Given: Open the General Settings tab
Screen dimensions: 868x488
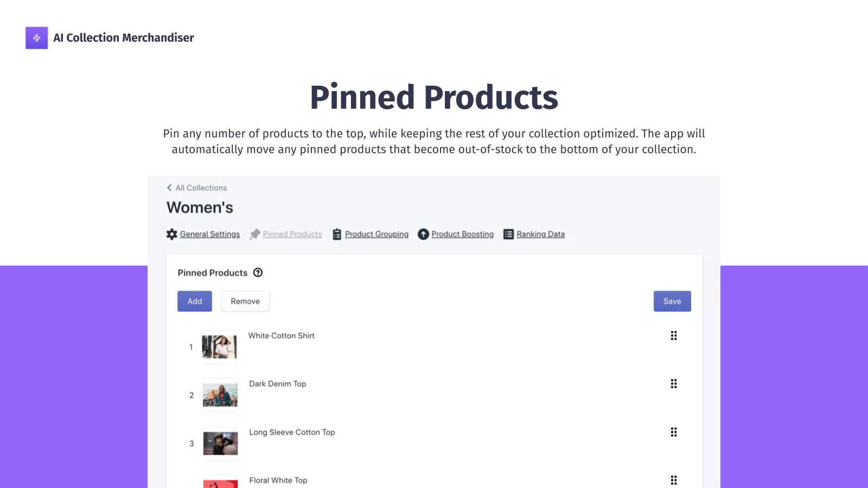Looking at the screenshot, I should [210, 234].
